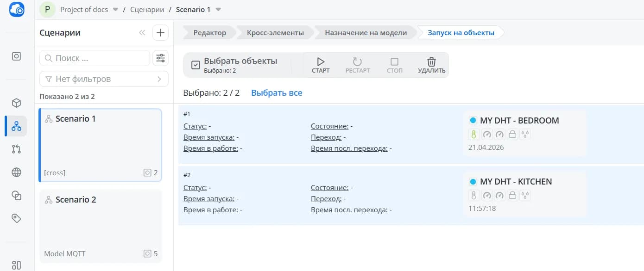Switch to the Редактор tab
Image resolution: width=644 pixels, height=271 pixels.
(209, 33)
